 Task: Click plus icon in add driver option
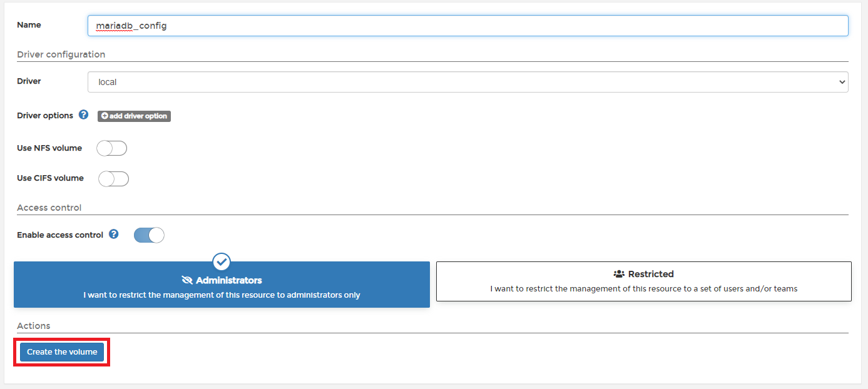click(105, 116)
